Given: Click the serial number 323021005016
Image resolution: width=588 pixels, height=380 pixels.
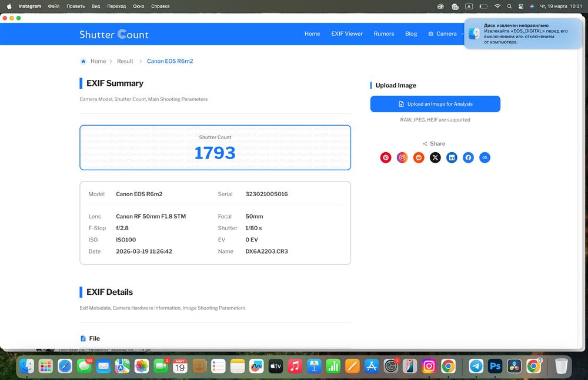Looking at the screenshot, I should click(x=266, y=194).
